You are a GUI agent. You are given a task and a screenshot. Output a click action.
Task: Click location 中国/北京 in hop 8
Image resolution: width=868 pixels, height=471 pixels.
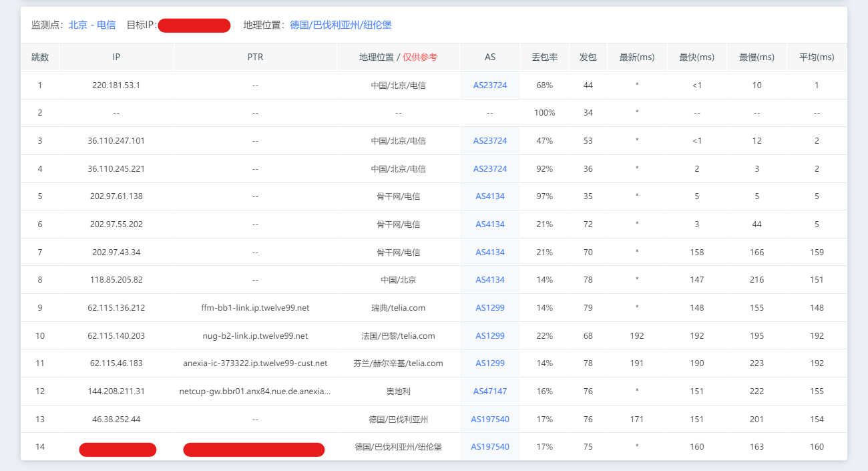(x=398, y=280)
